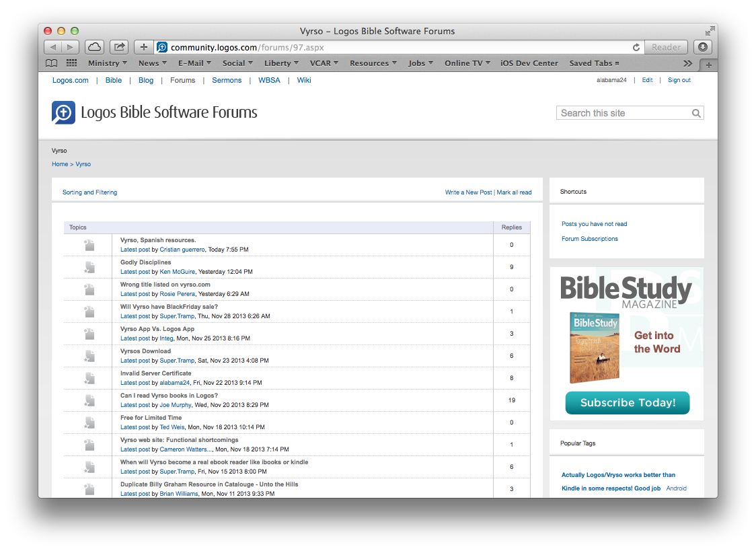Click Subscribe Today! button
Image resolution: width=756 pixels, height=551 pixels.
628,402
